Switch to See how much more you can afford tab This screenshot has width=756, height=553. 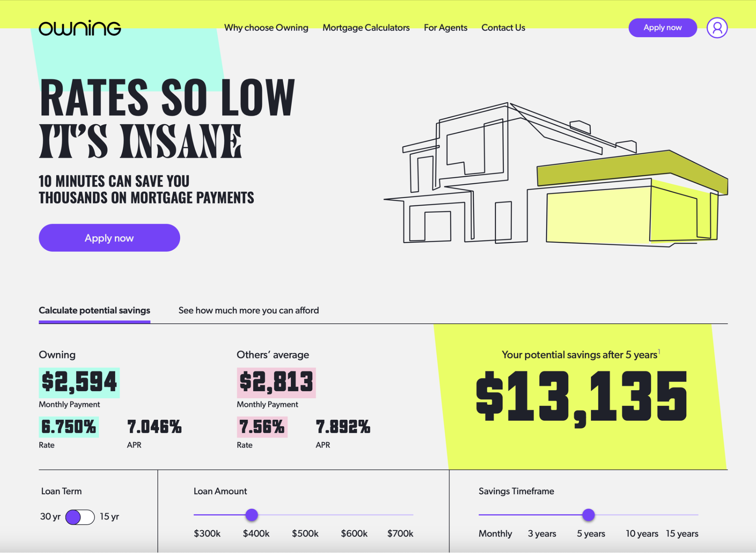coord(249,310)
